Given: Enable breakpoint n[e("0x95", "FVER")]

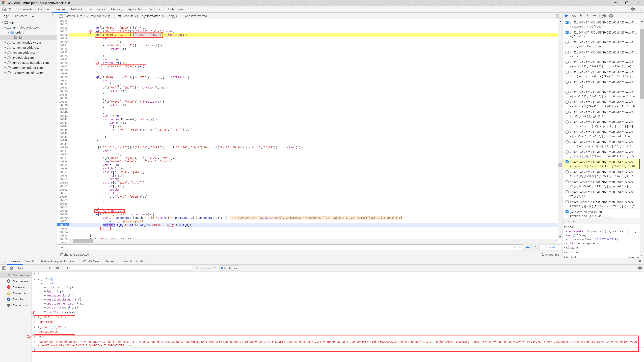Looking at the screenshot, I should click(x=567, y=62).
